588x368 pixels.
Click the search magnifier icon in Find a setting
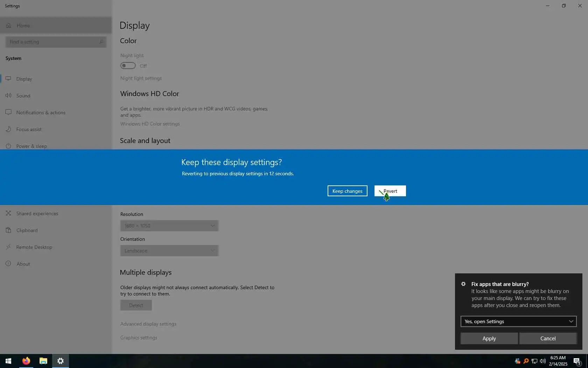coord(101,42)
